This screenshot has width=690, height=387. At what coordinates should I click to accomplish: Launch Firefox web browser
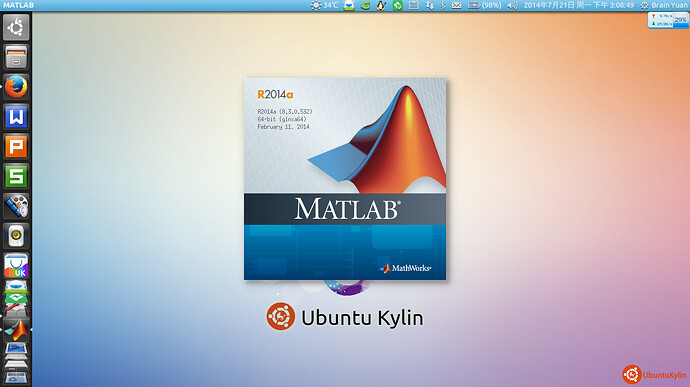(16, 87)
